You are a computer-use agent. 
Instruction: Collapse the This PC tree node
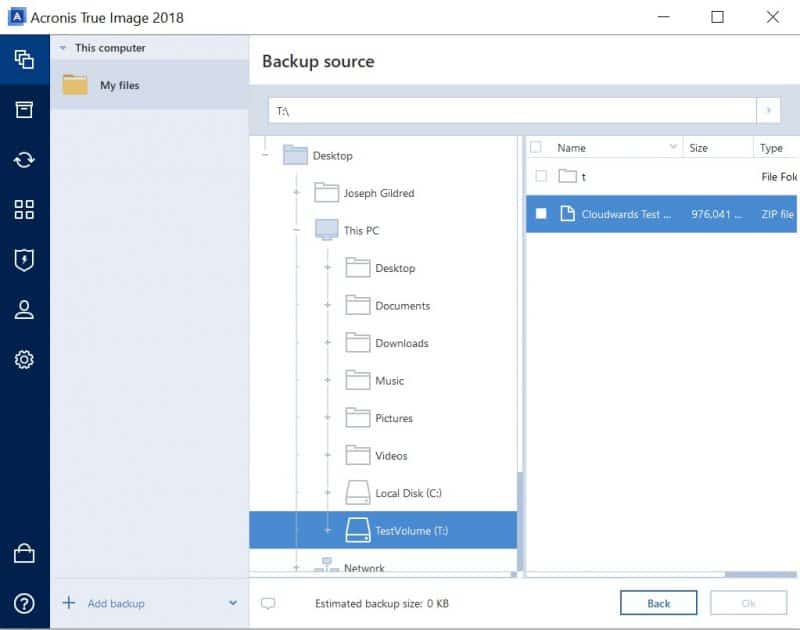point(296,230)
